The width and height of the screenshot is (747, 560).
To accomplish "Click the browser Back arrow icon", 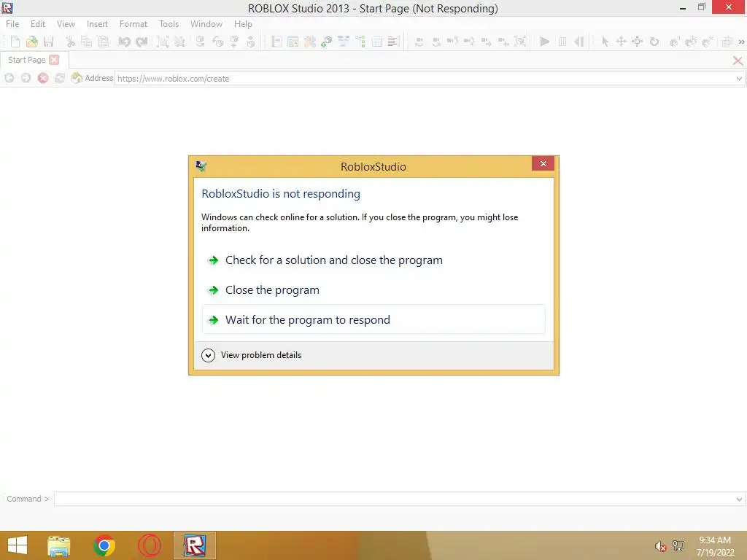I will pyautogui.click(x=9, y=78).
